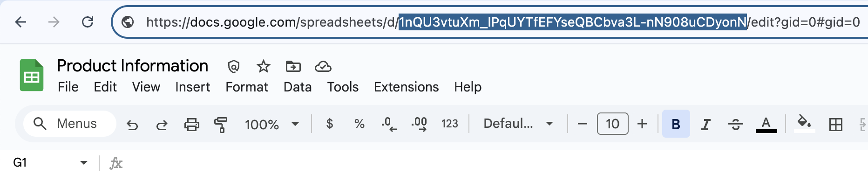Open the borders grid icon

(836, 124)
